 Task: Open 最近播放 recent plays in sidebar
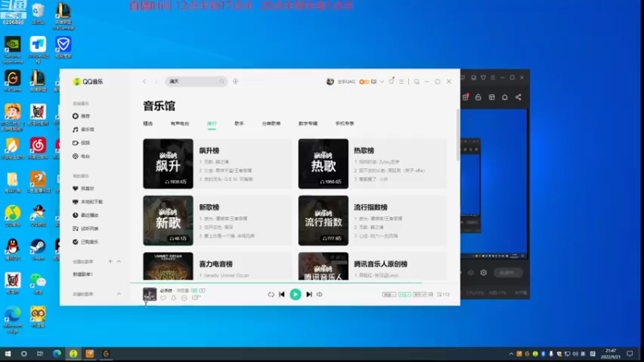(85, 215)
